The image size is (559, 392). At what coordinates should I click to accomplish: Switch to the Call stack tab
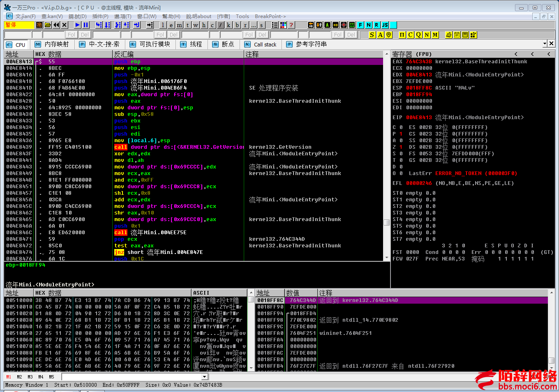click(x=260, y=44)
